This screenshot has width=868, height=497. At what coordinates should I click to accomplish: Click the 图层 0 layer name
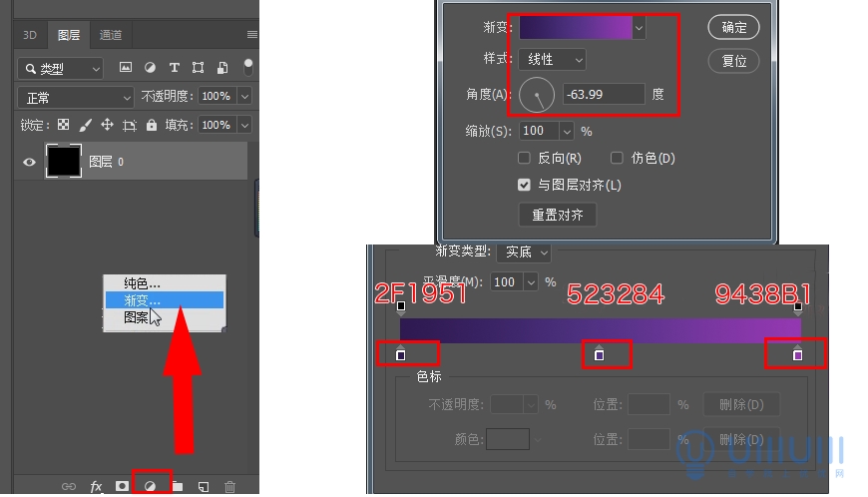click(x=107, y=162)
